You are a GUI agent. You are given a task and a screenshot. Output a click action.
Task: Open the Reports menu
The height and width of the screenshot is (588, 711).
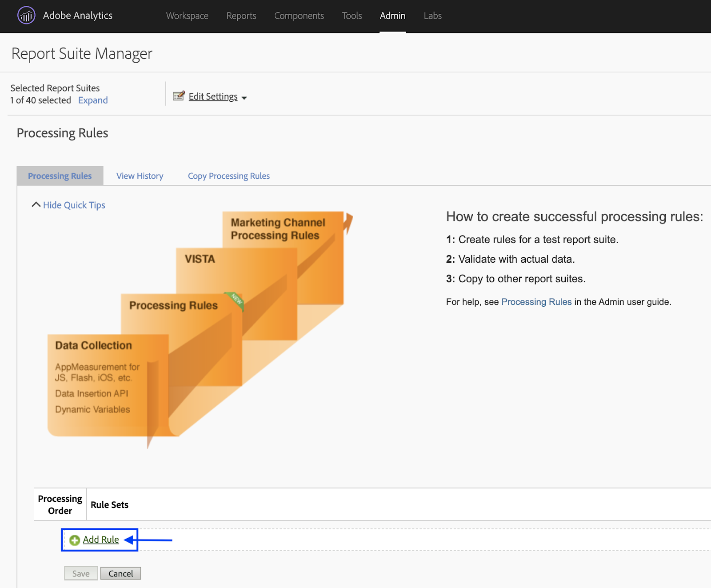241,16
